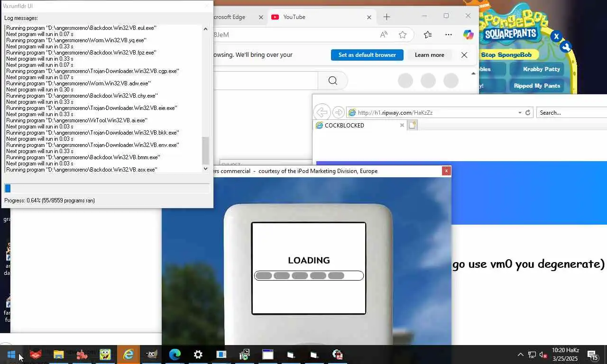
Task: Click log line Backdoor.Win32.VB.asx.exe
Action: click(x=82, y=170)
